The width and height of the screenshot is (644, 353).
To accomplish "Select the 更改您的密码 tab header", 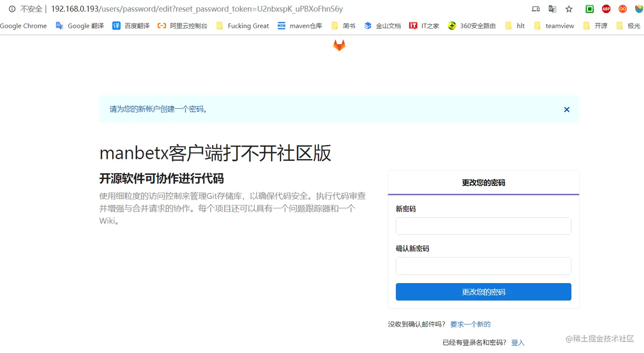I will (x=483, y=183).
